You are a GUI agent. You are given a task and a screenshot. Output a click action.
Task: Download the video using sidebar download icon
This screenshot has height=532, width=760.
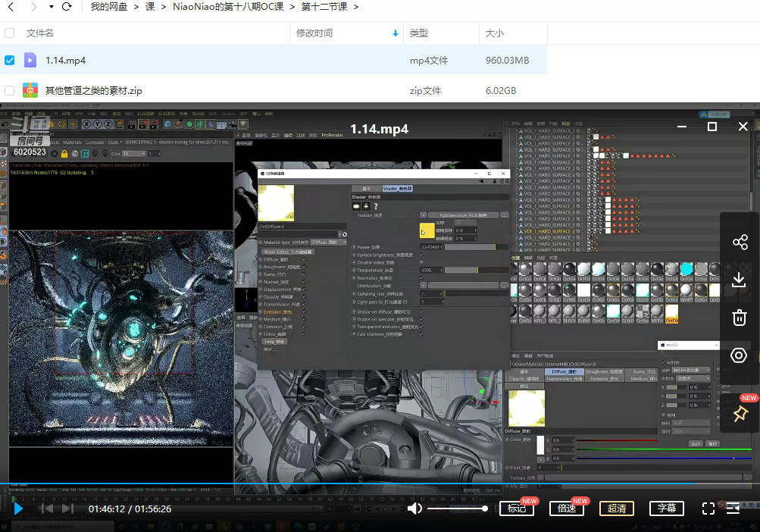(x=740, y=280)
